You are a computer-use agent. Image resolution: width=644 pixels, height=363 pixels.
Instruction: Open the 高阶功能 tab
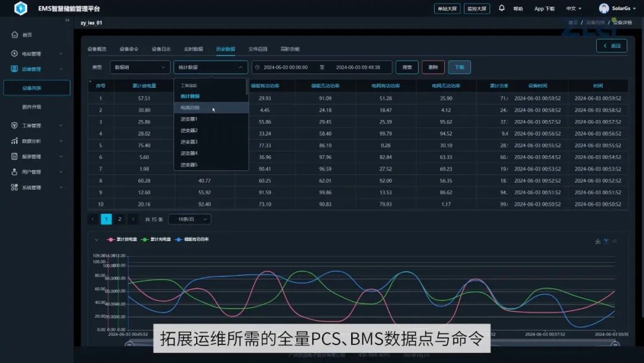(x=290, y=49)
